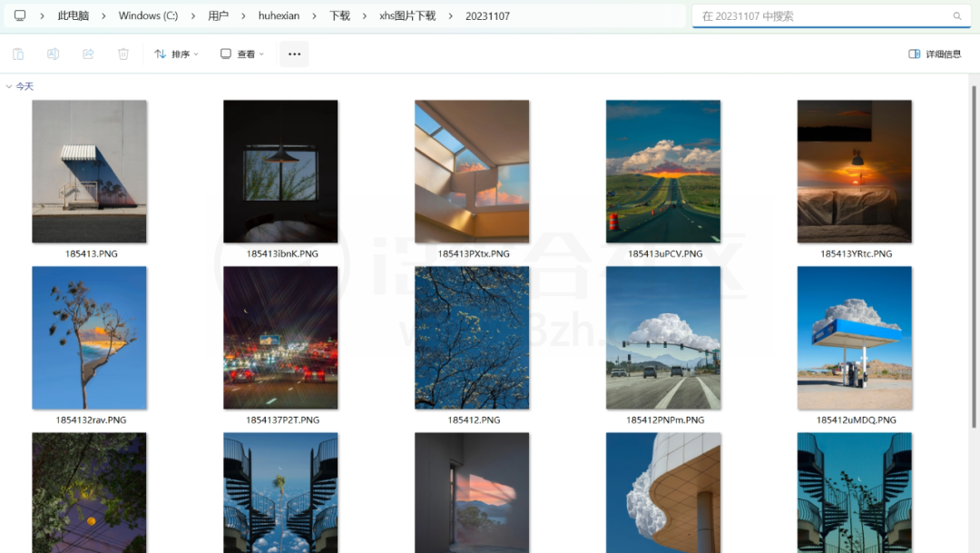Click the share toolbar icon
Screen dimensions: 980x553
[x=88, y=54]
